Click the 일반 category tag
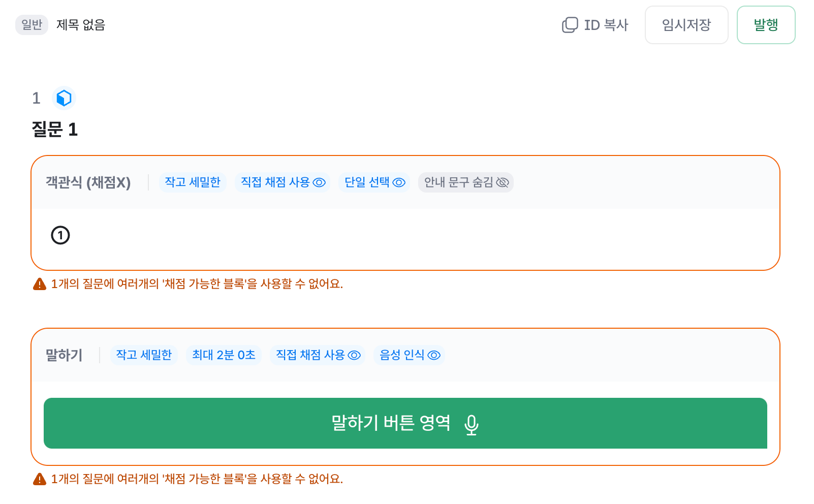 pos(32,25)
